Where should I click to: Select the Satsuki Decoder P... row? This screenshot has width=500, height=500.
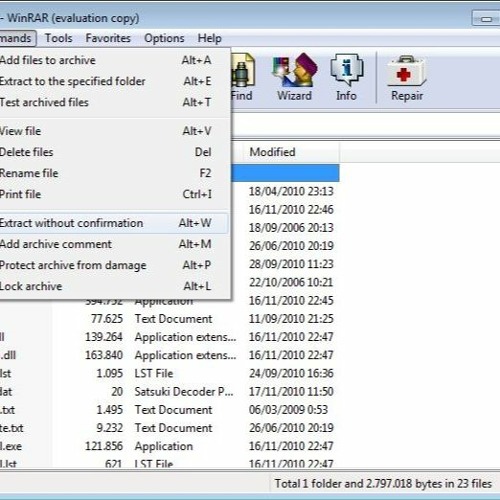170,392
